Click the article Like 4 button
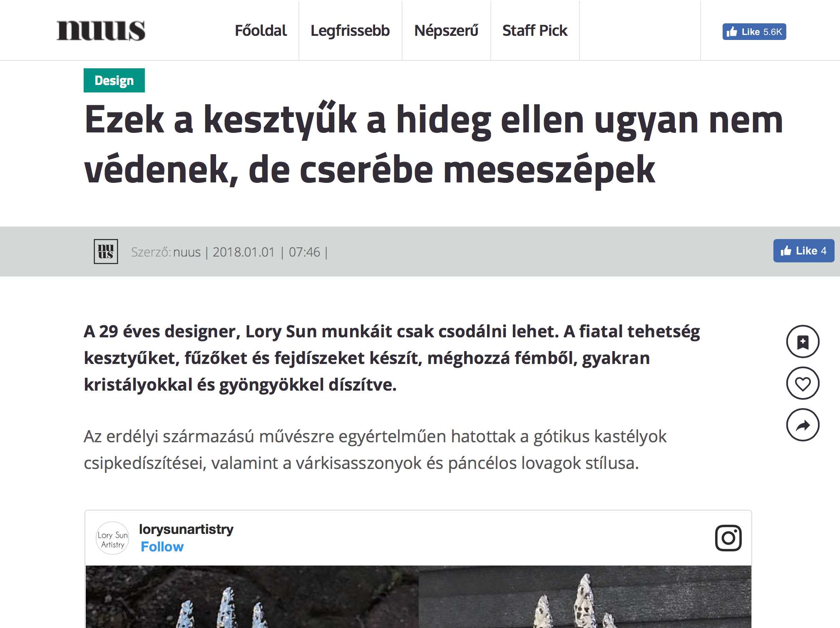Viewport: 840px width, 628px height. point(804,251)
